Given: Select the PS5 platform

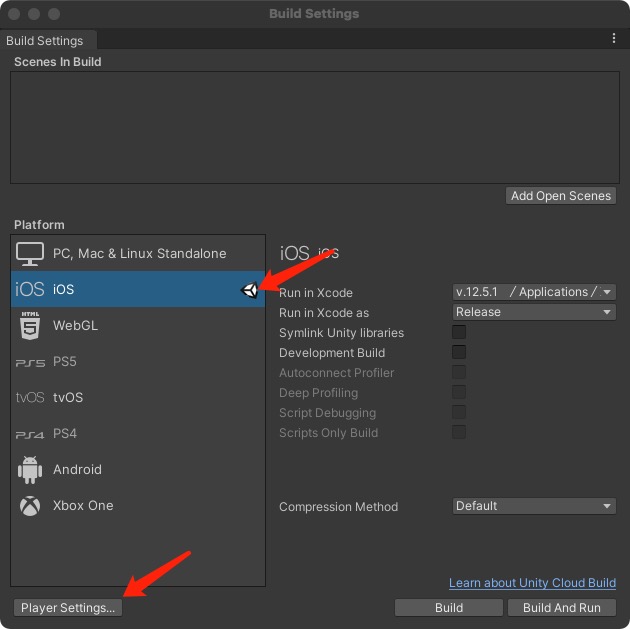Looking at the screenshot, I should click(x=138, y=361).
